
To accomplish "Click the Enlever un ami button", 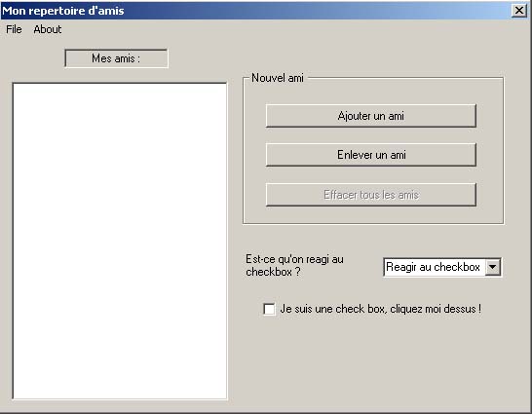I will click(x=371, y=155).
